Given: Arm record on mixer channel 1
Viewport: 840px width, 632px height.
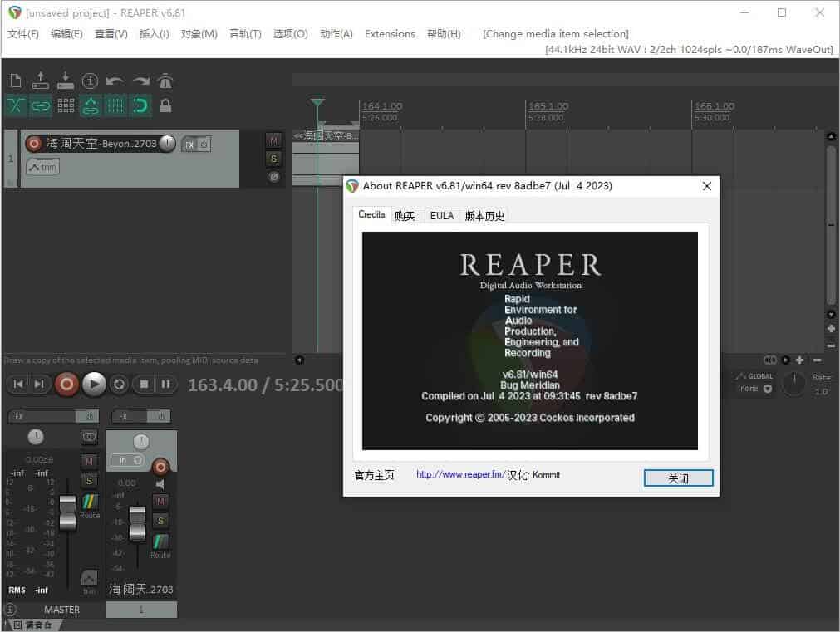Looking at the screenshot, I should [x=160, y=468].
